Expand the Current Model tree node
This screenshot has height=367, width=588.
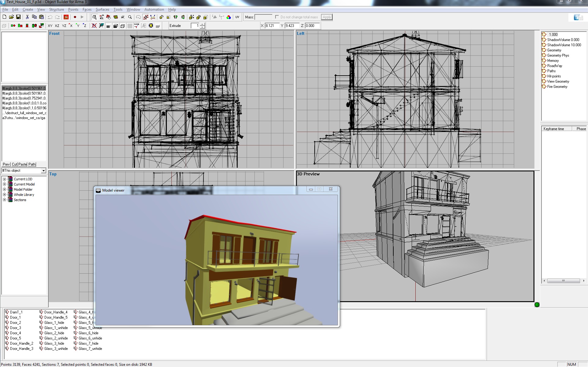(x=4, y=184)
